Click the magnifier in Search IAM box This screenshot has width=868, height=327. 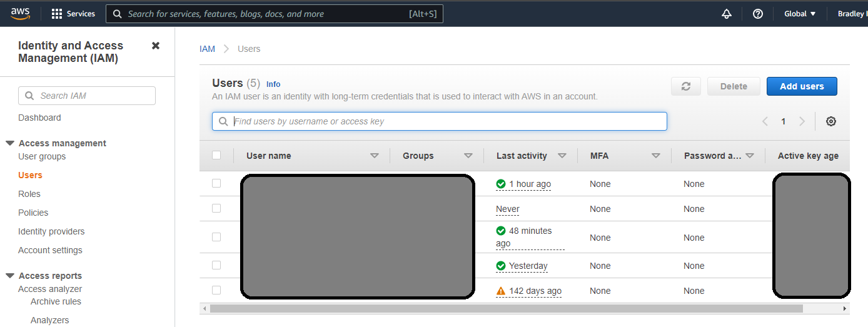29,96
